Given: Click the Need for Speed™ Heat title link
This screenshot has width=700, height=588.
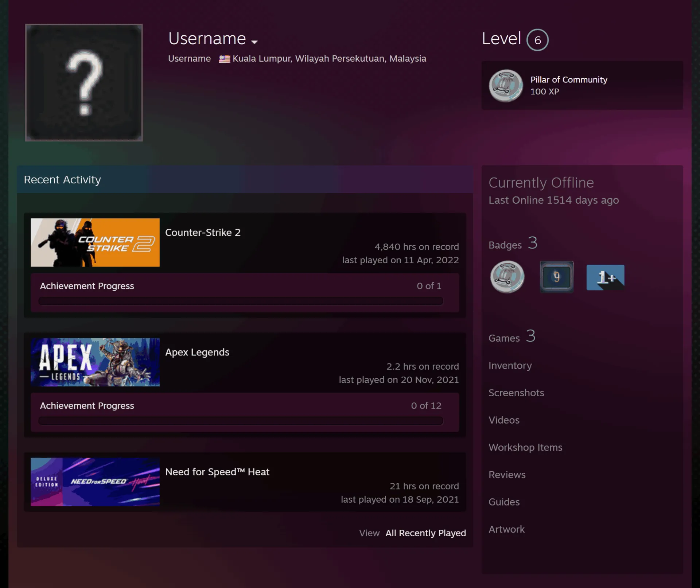Looking at the screenshot, I should (x=217, y=472).
